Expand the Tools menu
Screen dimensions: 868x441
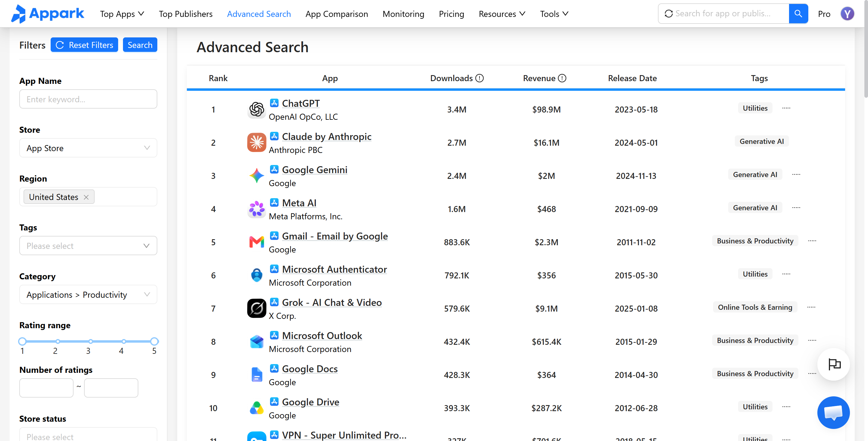pos(554,14)
